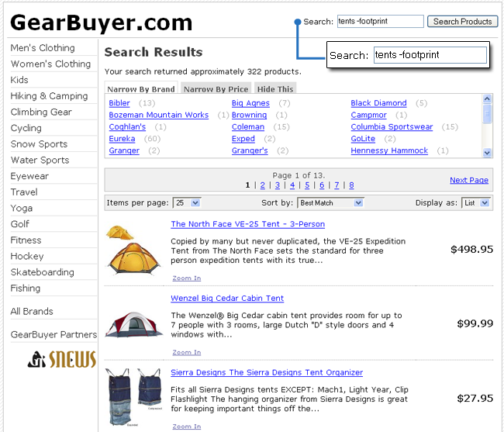Filter by Big Agnes brand
504x432 pixels.
click(x=250, y=103)
